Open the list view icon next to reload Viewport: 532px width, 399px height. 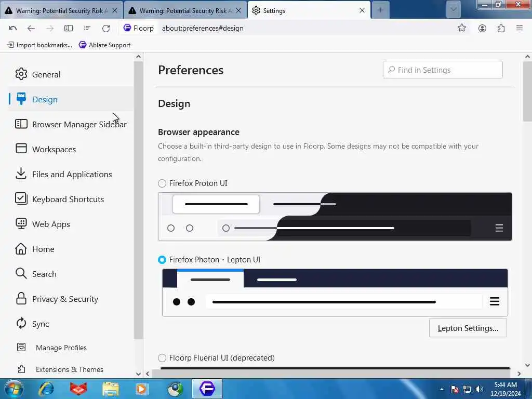pos(87,28)
